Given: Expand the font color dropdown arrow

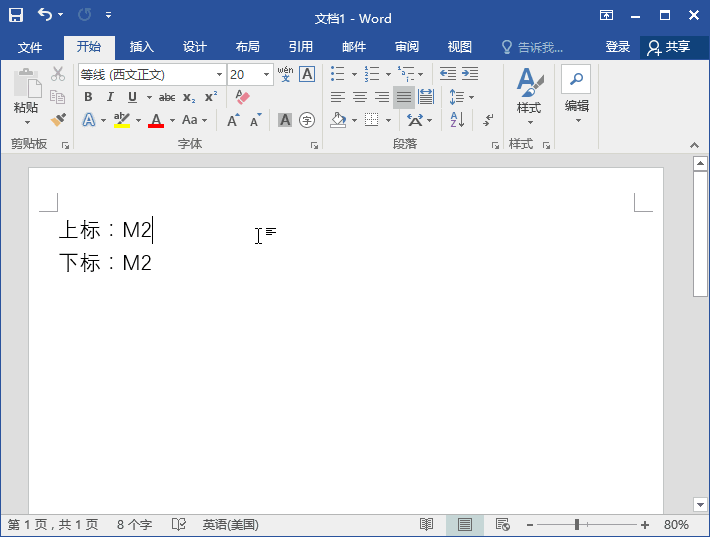Looking at the screenshot, I should (172, 120).
